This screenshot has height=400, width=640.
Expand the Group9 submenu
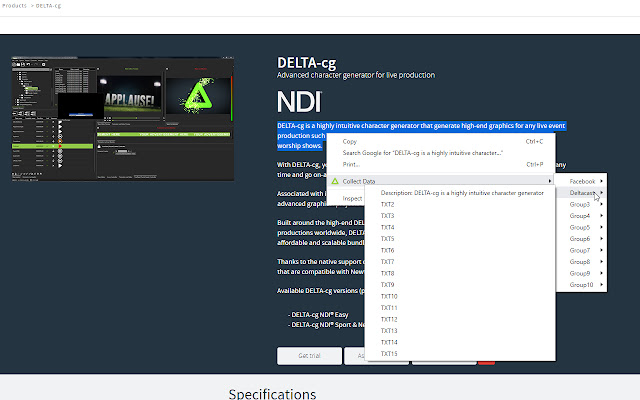point(582,273)
